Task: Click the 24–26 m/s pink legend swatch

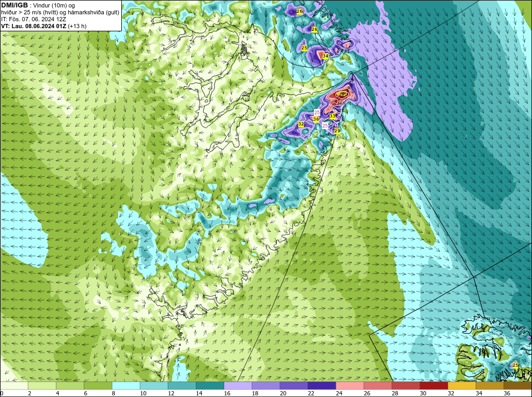Action: coord(350,385)
